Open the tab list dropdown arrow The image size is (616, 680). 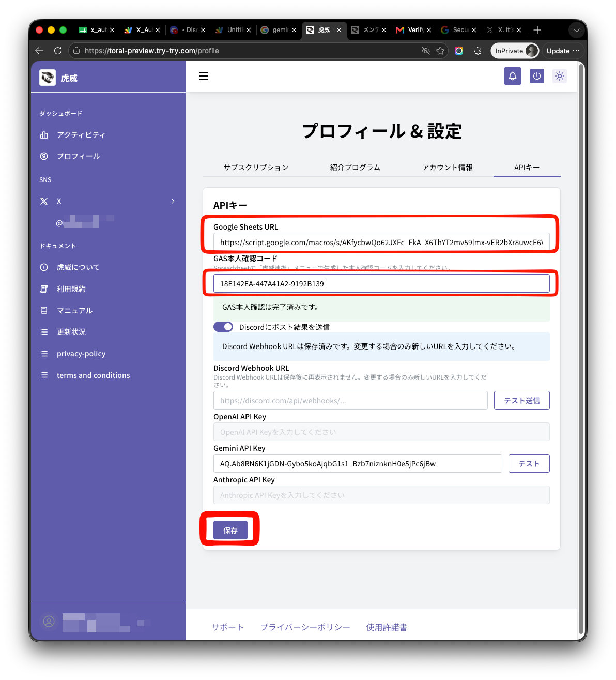[x=577, y=30]
